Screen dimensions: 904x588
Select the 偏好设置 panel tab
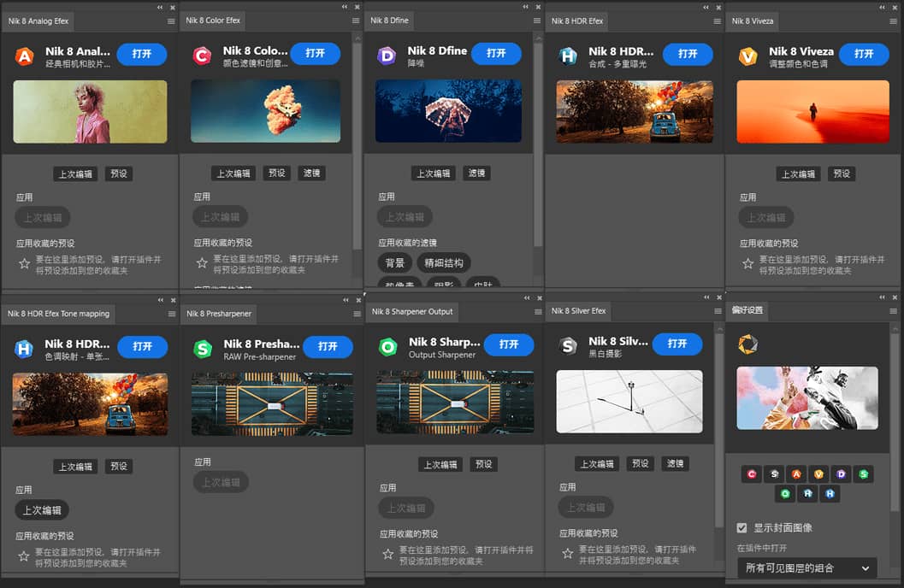[x=747, y=310]
